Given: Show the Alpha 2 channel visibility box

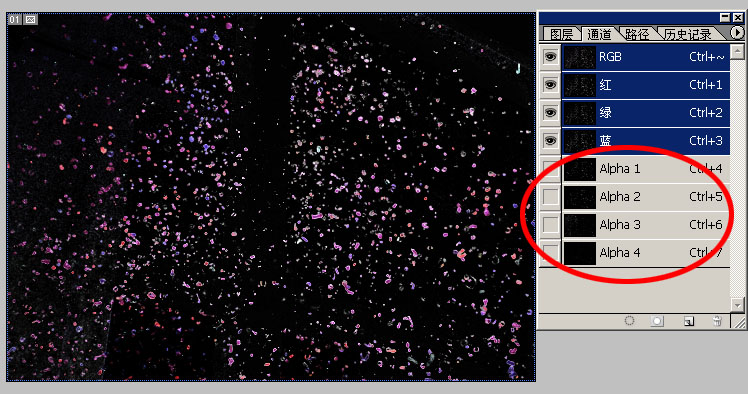Looking at the screenshot, I should [550, 197].
